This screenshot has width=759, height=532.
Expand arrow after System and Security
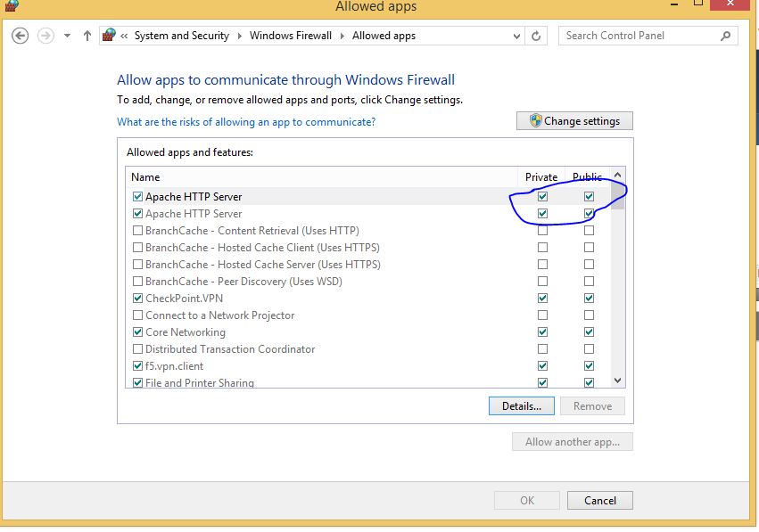point(239,37)
